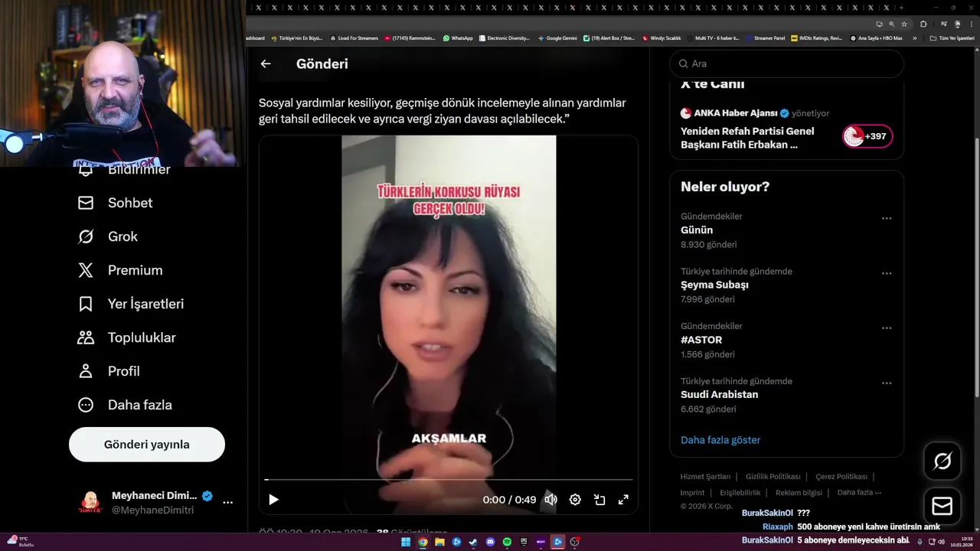Screen dimensions: 980x551
Task: Open Gizlilik Politikası footer link
Action: tap(773, 477)
